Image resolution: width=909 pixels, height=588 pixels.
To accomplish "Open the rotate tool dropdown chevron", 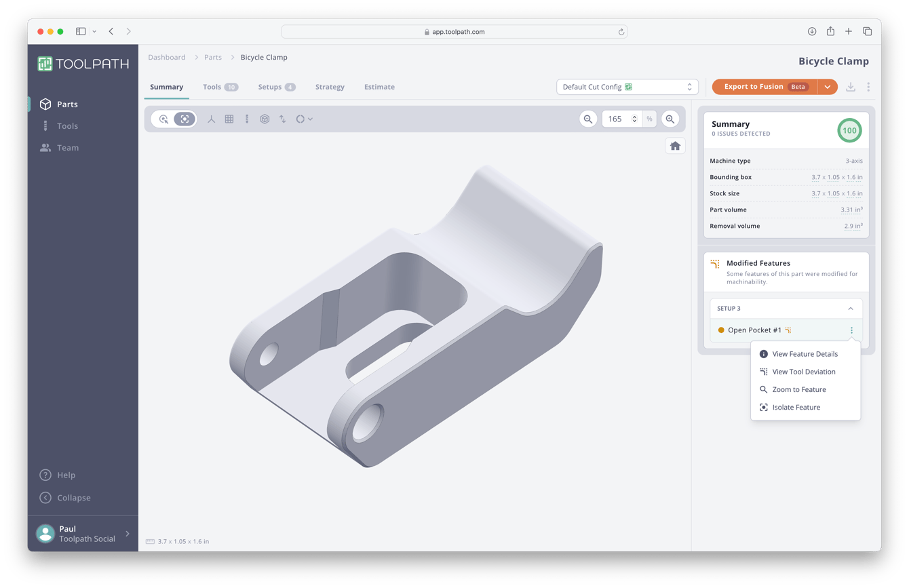I will coord(310,119).
